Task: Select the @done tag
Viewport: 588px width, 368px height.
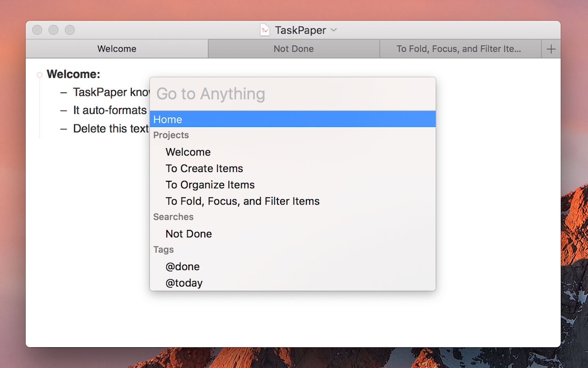Action: tap(183, 266)
